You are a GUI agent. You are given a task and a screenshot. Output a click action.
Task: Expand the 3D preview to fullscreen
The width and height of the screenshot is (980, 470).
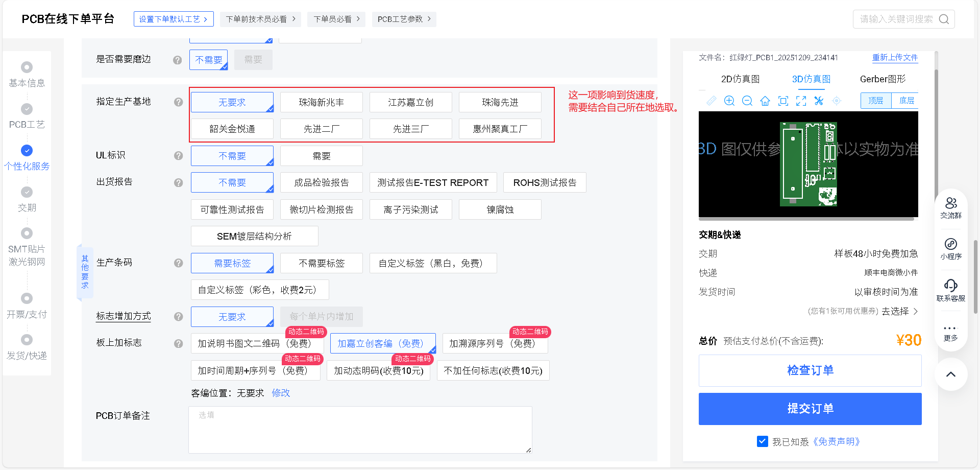(x=801, y=101)
